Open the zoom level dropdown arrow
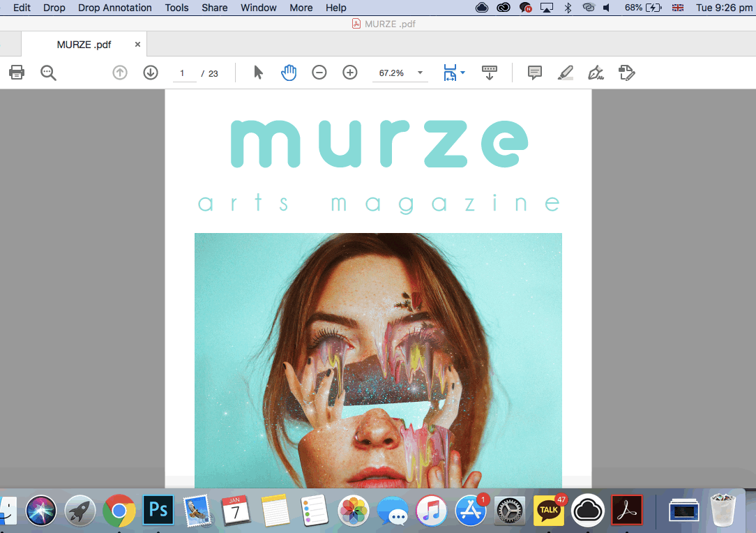This screenshot has height=533, width=756. click(420, 73)
